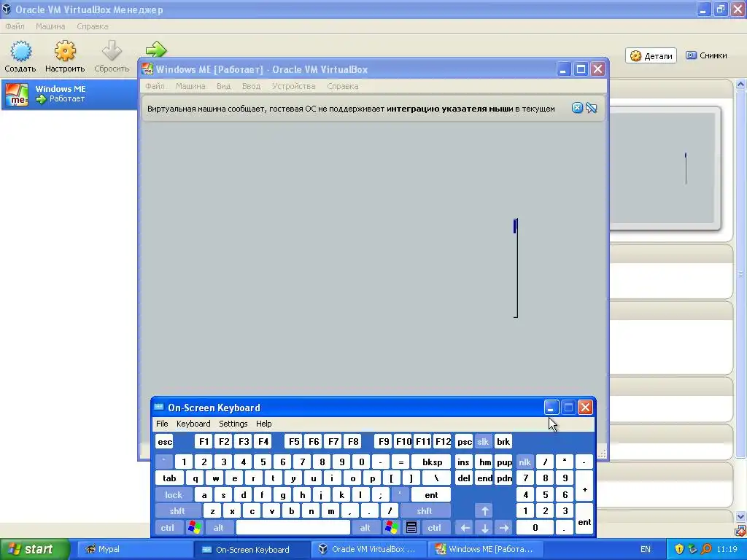This screenshot has width=747, height=560.
Task: Toggle the right shft key
Action: (424, 511)
